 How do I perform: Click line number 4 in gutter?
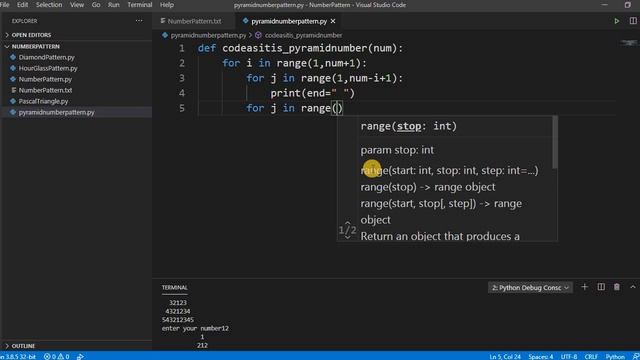tap(182, 93)
